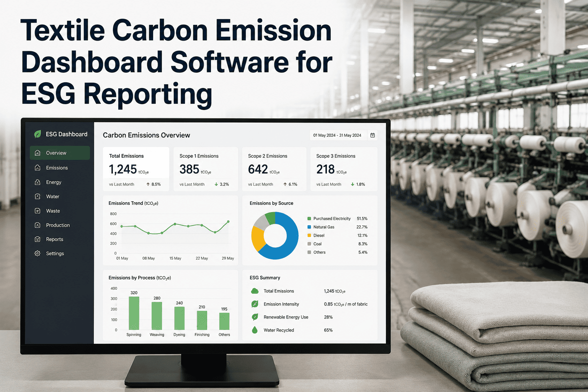
Task: Click the Finishing bar labeled 210
Action: click(202, 320)
